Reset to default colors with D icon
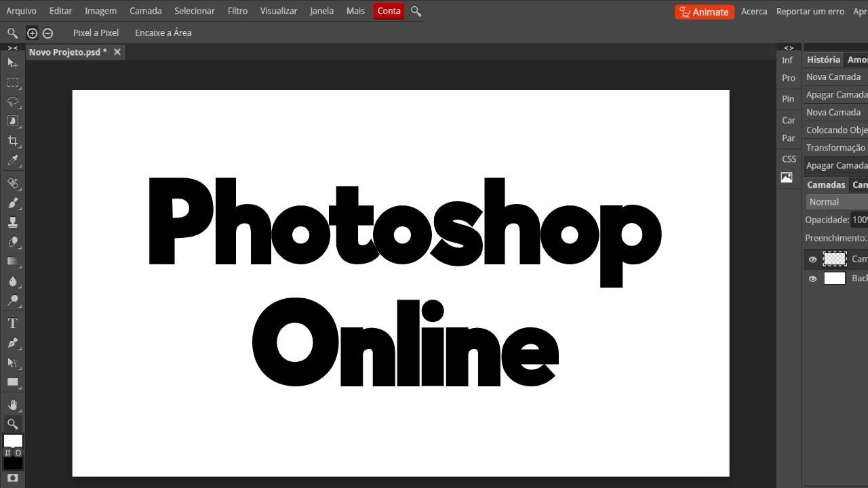The height and width of the screenshot is (488, 868). pos(18,453)
